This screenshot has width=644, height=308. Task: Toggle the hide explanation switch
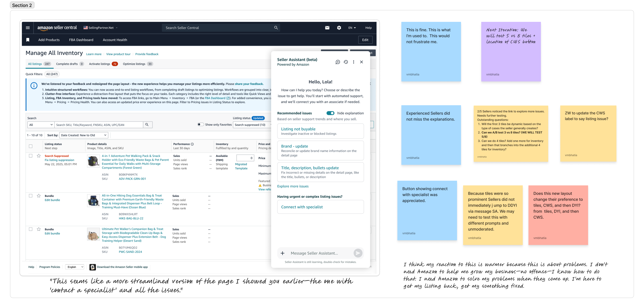coord(330,113)
